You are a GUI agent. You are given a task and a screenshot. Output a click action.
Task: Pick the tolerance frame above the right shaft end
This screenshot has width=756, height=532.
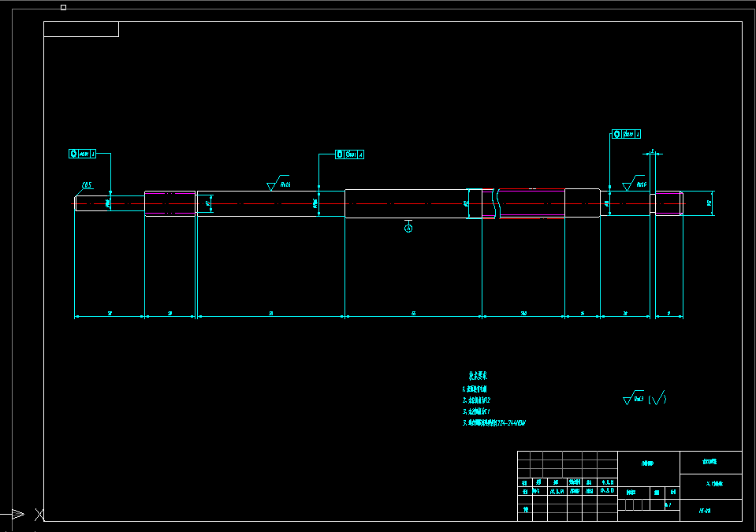[626, 134]
